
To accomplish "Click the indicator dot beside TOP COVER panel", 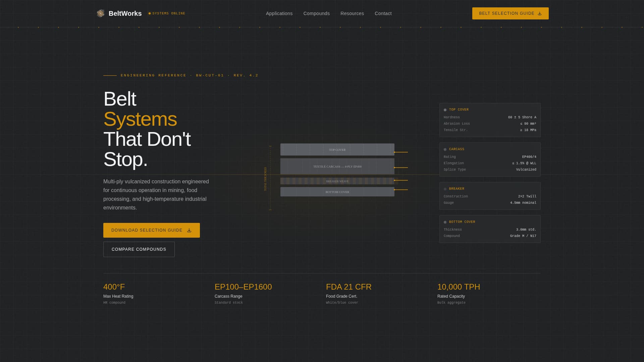I will pos(445,110).
